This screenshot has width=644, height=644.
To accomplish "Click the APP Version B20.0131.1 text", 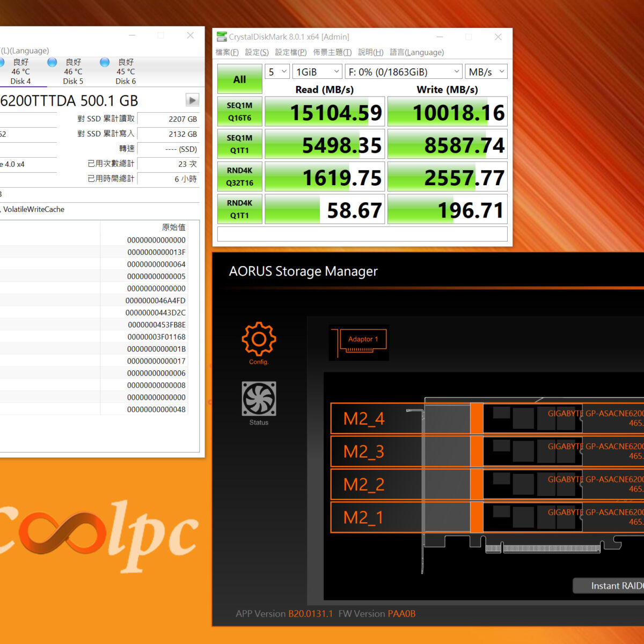I will (284, 613).
